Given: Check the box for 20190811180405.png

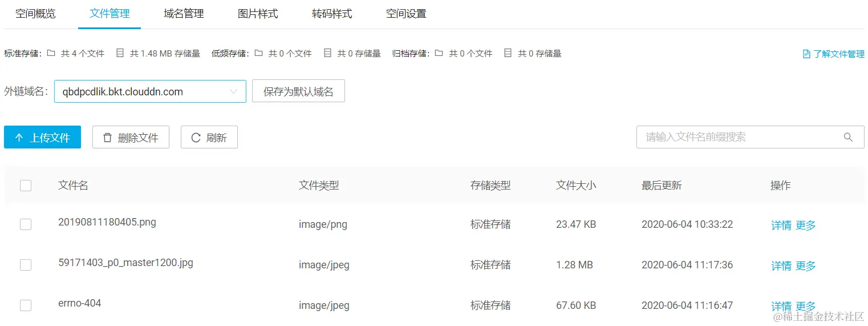Looking at the screenshot, I should [26, 224].
